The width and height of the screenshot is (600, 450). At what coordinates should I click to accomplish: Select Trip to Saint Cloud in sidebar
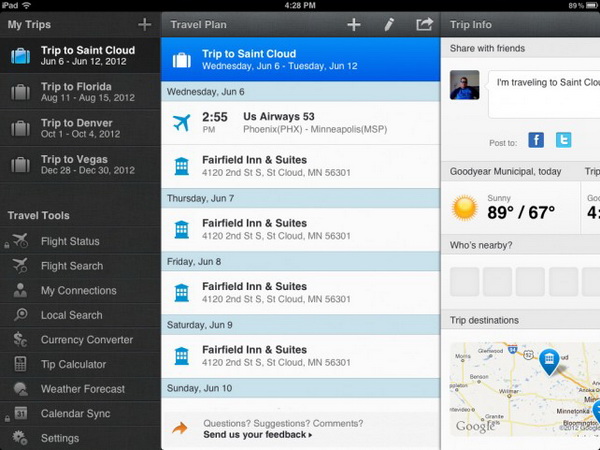(80, 56)
